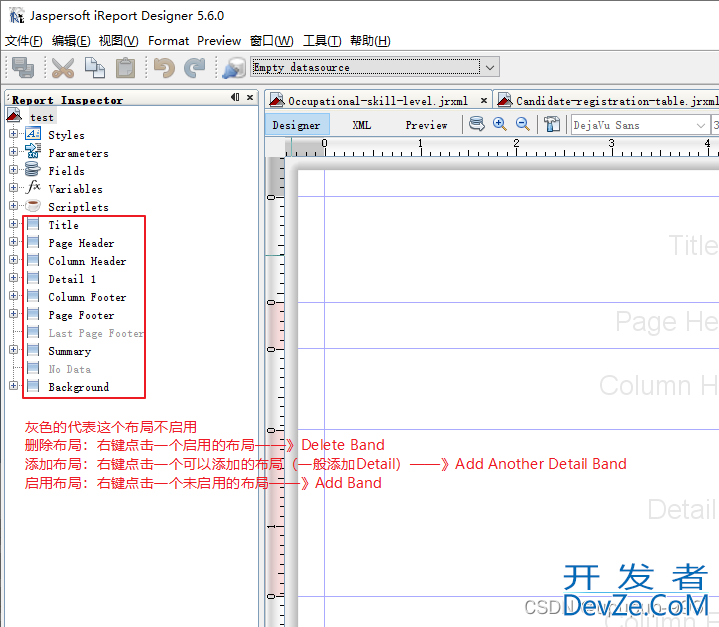Close the Occupational-skill-level.jrxml tab
719x627 pixels.
pos(484,100)
